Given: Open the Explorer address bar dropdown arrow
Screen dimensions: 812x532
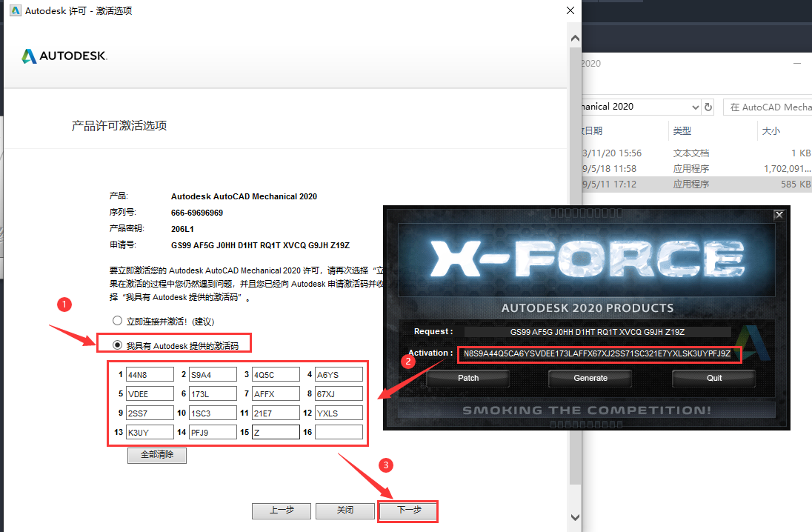Looking at the screenshot, I should (695, 107).
